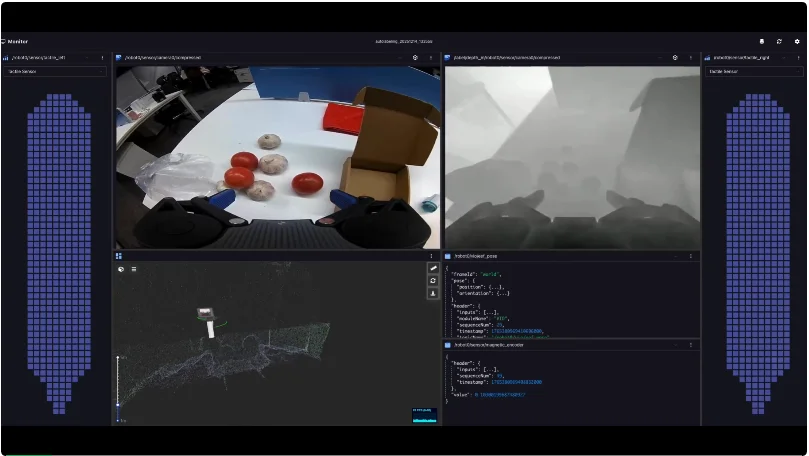Image resolution: width=809 pixels, height=456 pixels.
Task: Click the RGB camera image with tomatoes
Action: pyautogui.click(x=277, y=158)
